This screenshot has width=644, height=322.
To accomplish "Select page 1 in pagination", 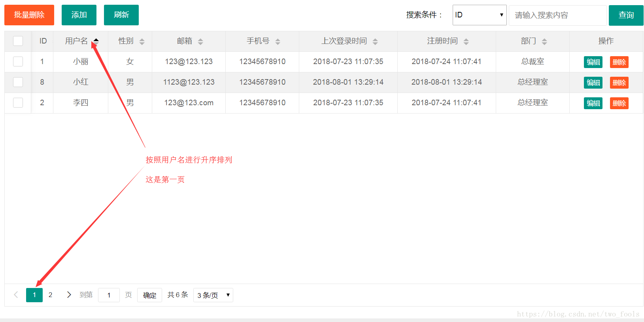I will pos(34,295).
